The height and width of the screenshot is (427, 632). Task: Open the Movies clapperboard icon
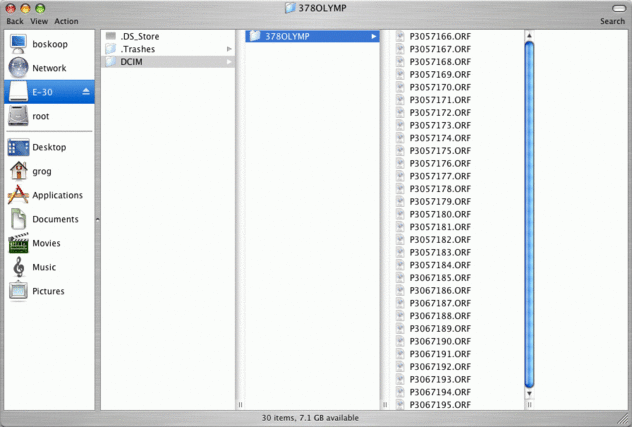point(19,243)
